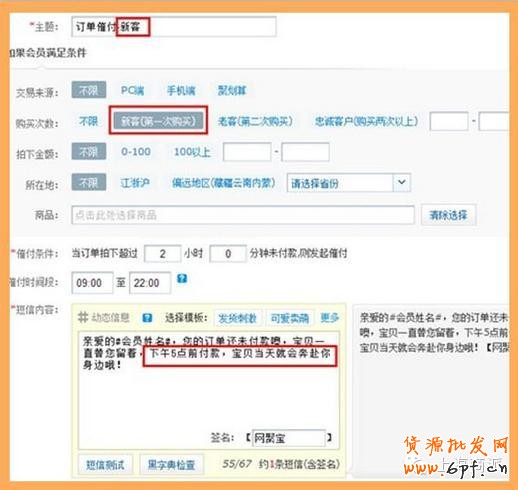Select 不限 for 交易来源

[x=89, y=90]
